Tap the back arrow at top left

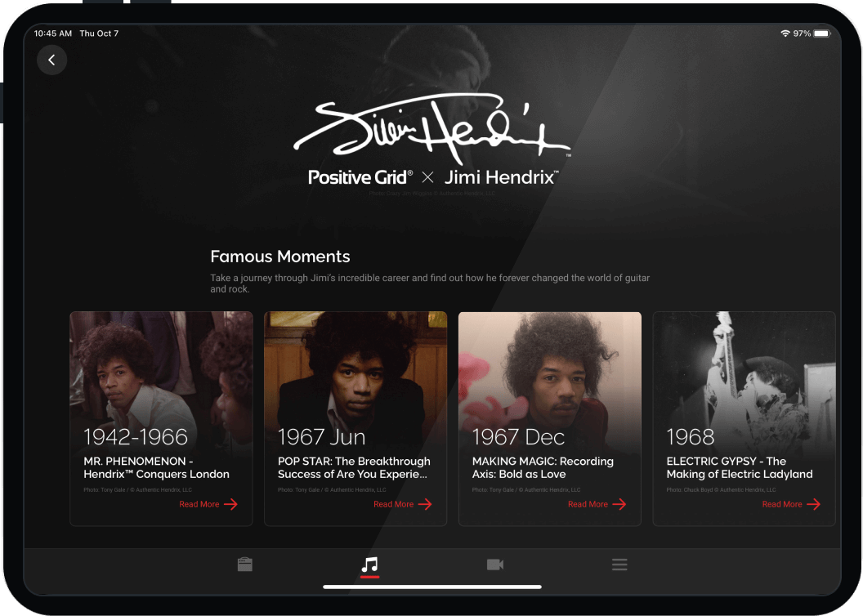(51, 60)
